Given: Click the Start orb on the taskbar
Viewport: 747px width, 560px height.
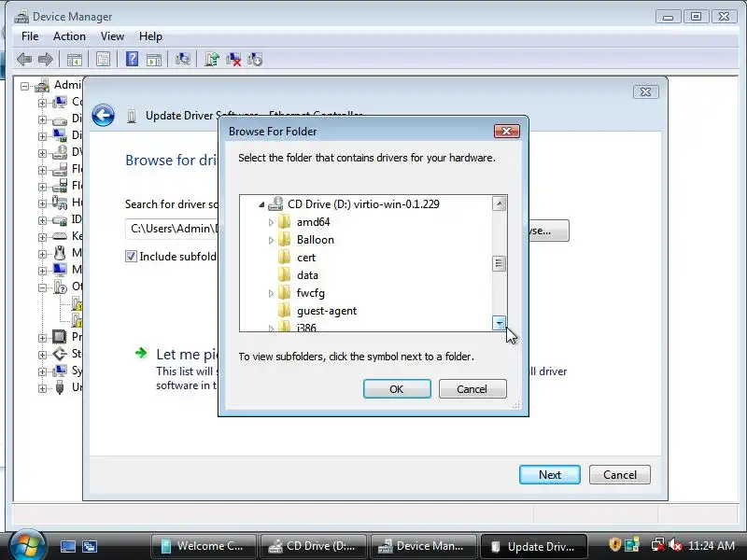Looking at the screenshot, I should pos(27,545).
